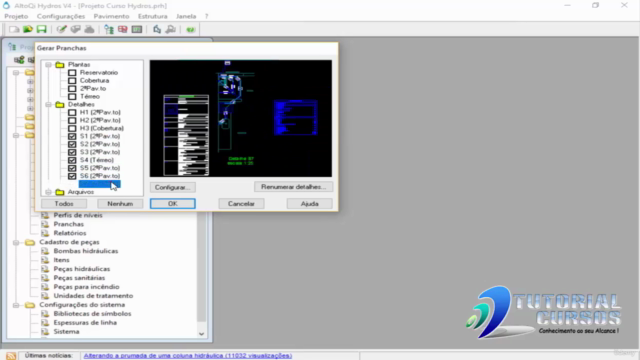Click the Renumerar detalhes... button
Viewport: 640px width, 360px height.
tap(293, 187)
